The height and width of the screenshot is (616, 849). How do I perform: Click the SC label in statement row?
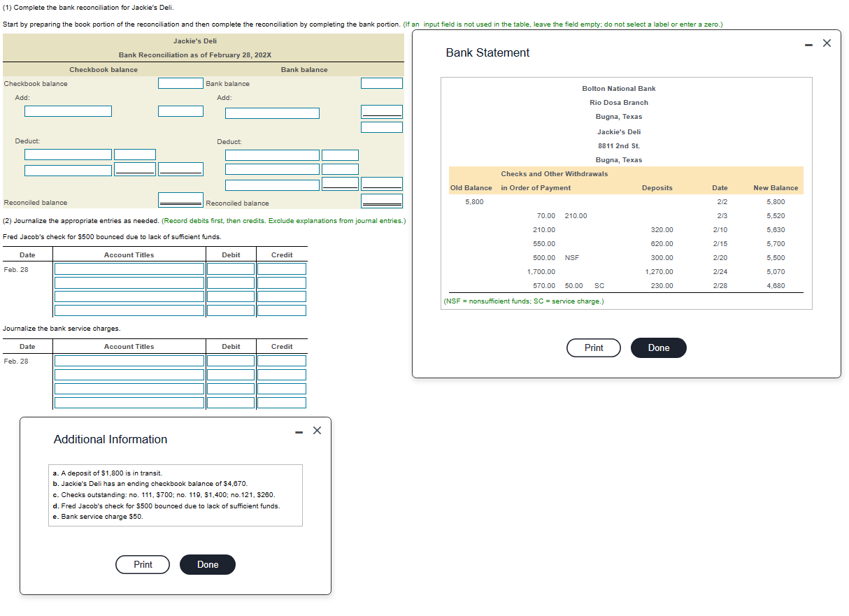(599, 286)
